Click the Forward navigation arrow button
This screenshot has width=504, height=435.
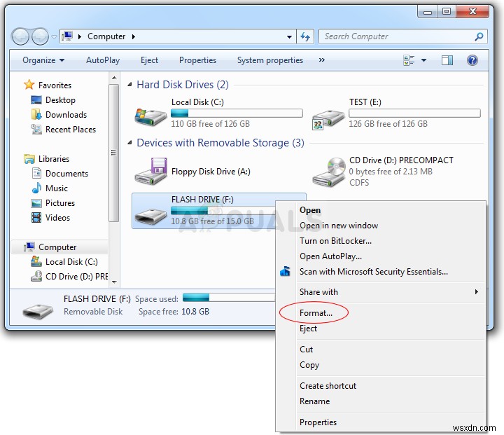[x=40, y=36]
